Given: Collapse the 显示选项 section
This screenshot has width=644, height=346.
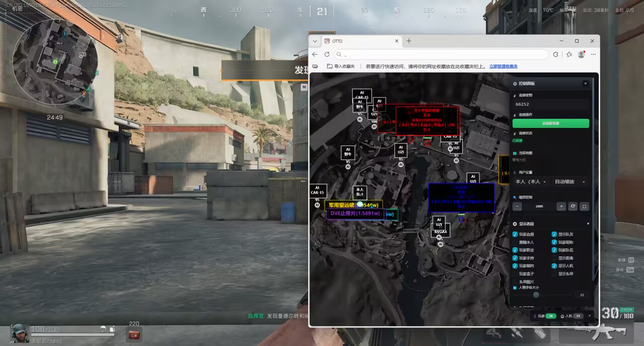Looking at the screenshot, I should (x=588, y=224).
